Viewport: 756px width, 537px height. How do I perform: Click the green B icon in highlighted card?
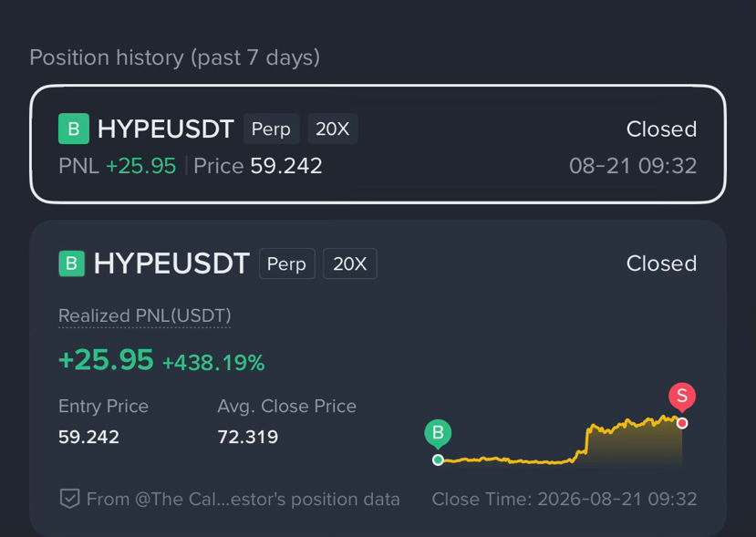(74, 129)
